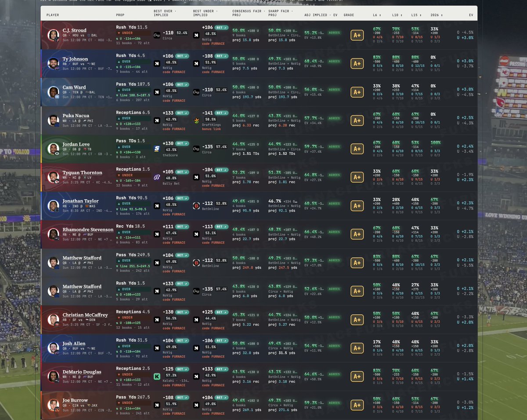Click A+ grade badge in Josh Allen row
This screenshot has width=527, height=420.
357,348
